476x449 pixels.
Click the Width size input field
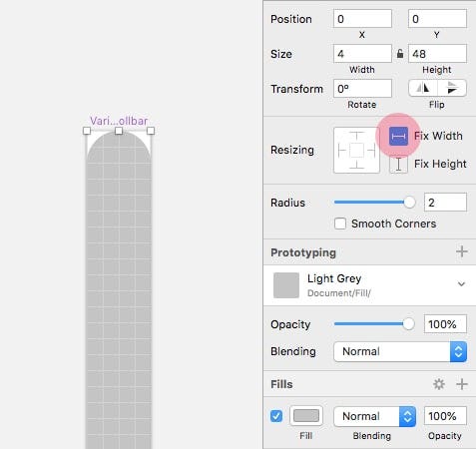[x=362, y=53]
